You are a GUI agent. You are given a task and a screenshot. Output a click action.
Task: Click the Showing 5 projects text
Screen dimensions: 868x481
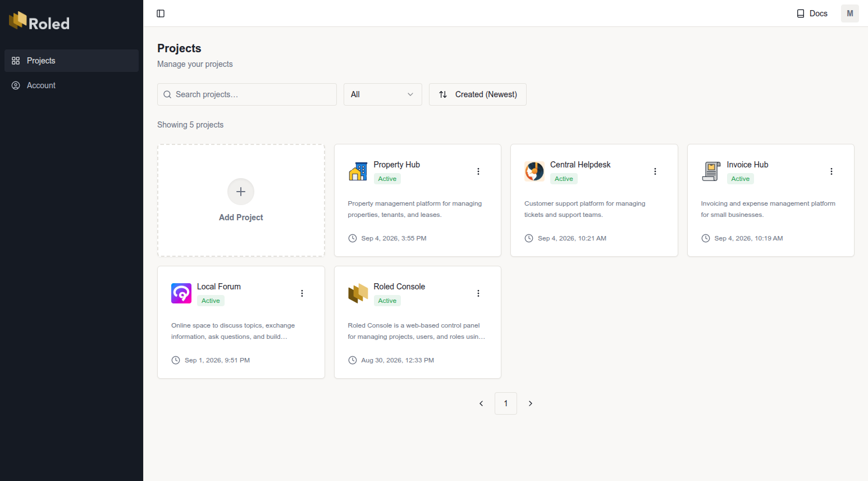coord(190,125)
